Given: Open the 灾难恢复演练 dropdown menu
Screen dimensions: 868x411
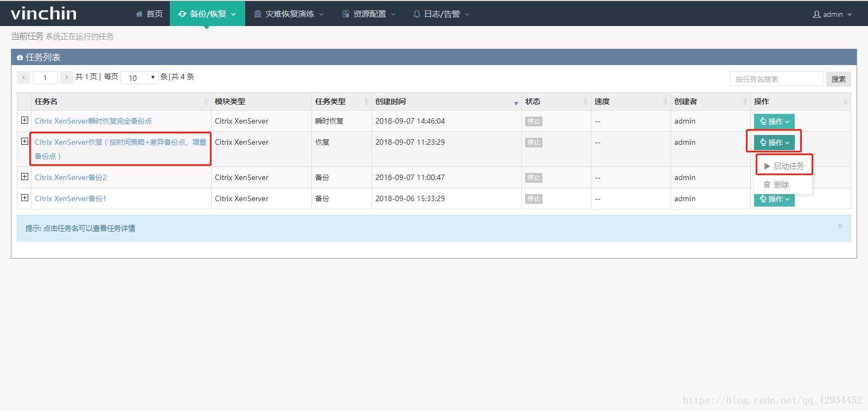Looking at the screenshot, I should point(289,14).
